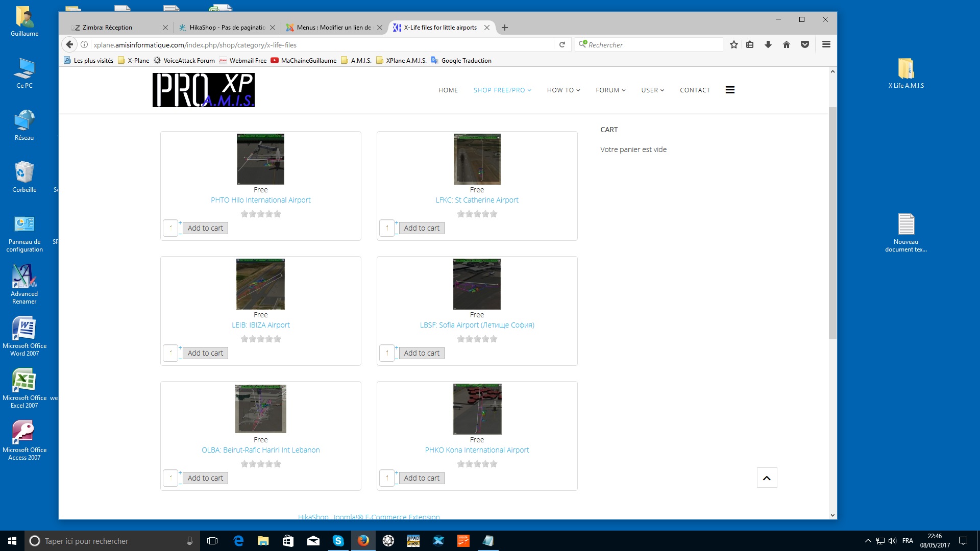The image size is (980, 551).
Task: Open the LEIB: IBIZA Airport link
Action: click(x=260, y=325)
